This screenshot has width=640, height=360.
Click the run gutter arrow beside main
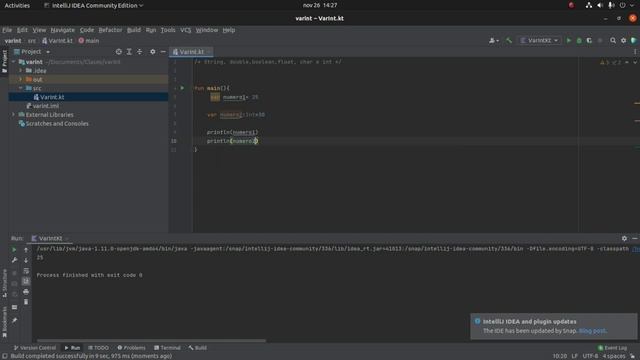coord(182,88)
